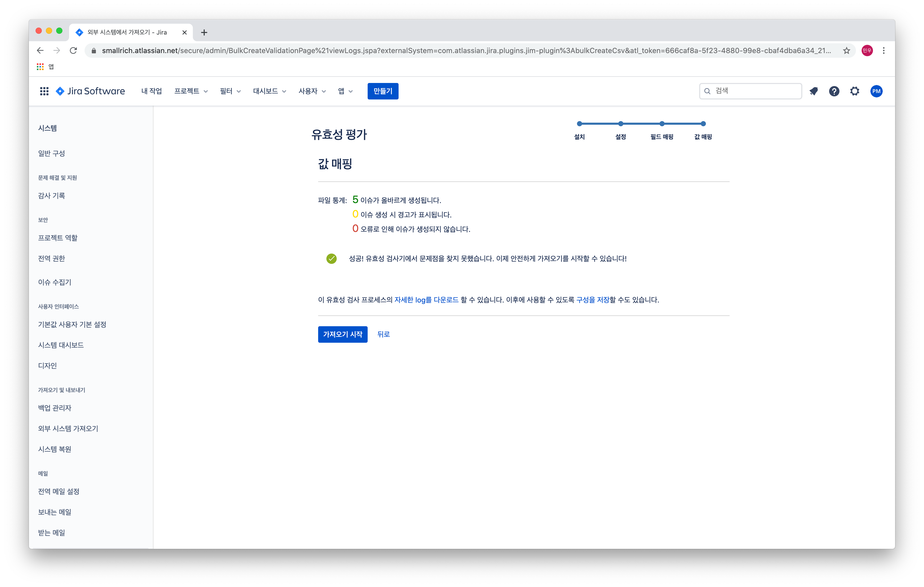Open the PM profile avatar
Image resolution: width=924 pixels, height=587 pixels.
[876, 91]
